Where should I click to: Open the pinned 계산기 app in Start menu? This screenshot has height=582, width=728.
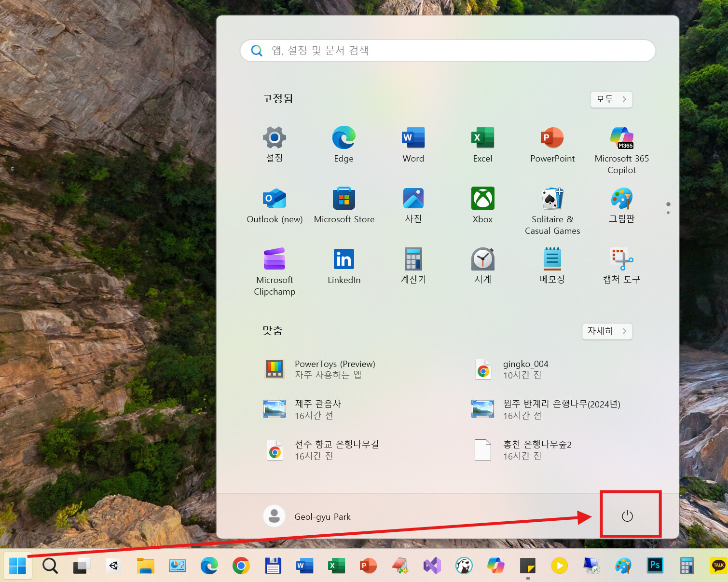click(x=413, y=266)
